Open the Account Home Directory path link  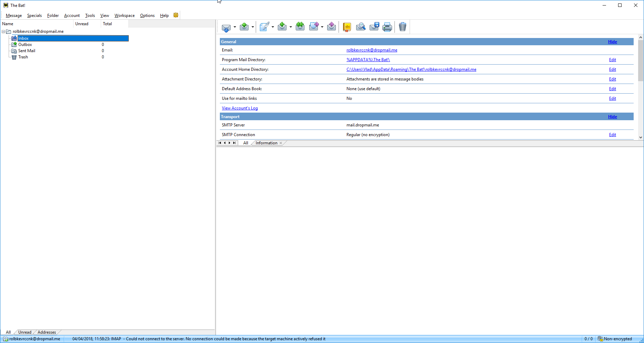click(411, 69)
